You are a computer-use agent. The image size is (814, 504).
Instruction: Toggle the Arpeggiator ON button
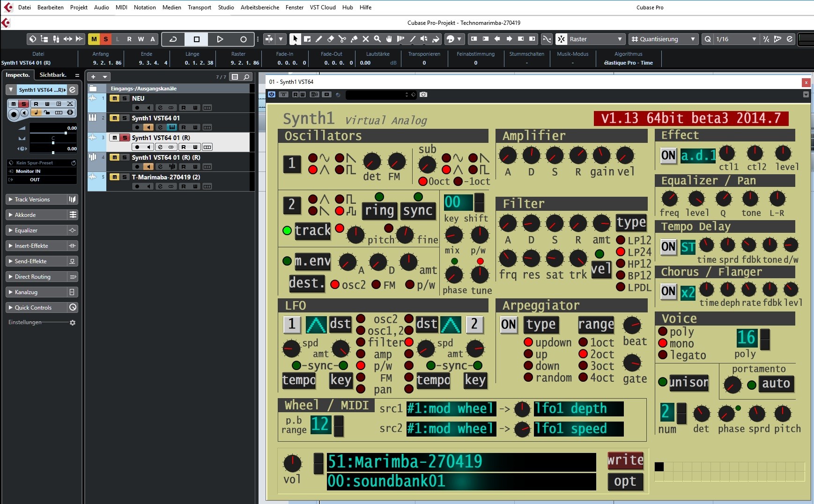click(509, 325)
